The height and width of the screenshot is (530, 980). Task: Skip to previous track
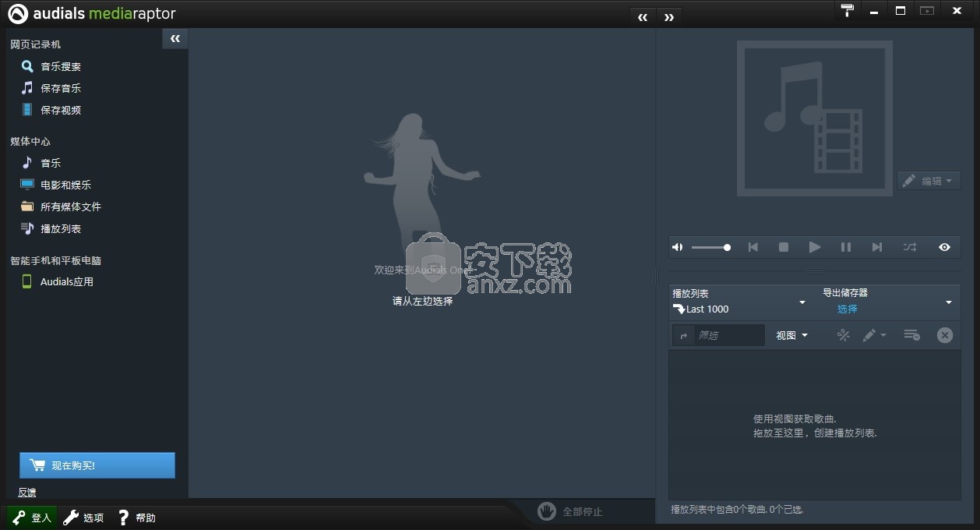(x=753, y=247)
